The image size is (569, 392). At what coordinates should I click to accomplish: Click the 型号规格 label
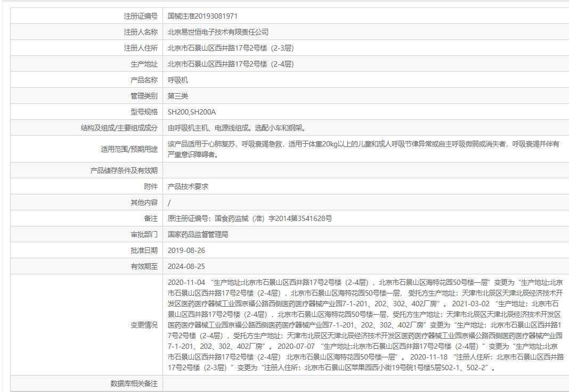[x=144, y=112]
